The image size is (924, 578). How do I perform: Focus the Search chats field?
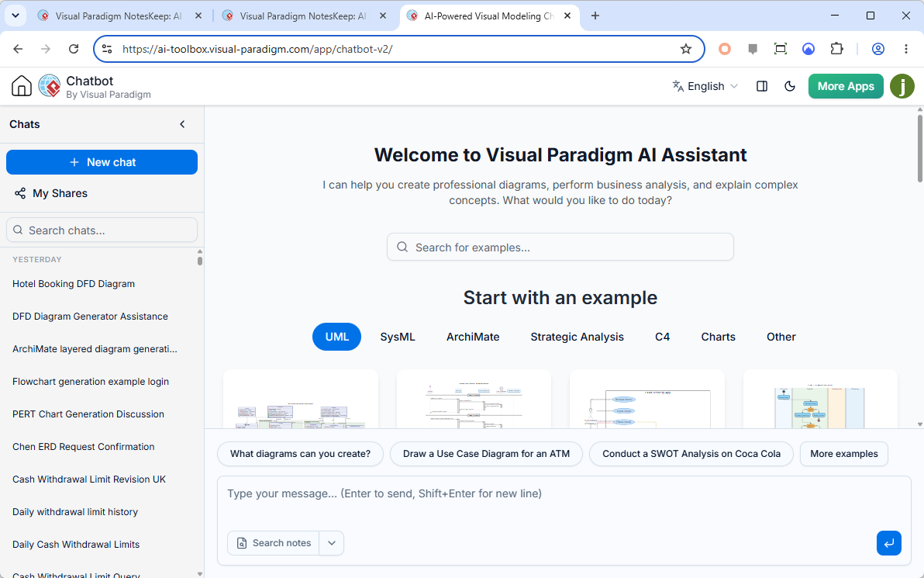pyautogui.click(x=102, y=230)
